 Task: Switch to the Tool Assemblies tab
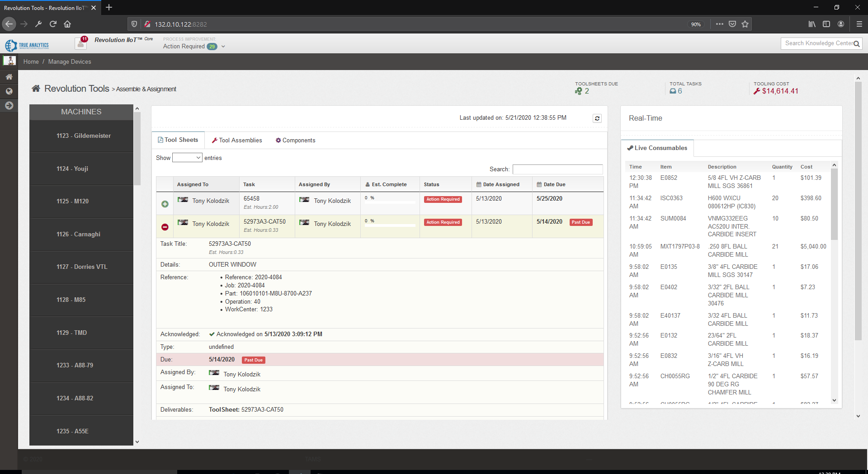(237, 141)
